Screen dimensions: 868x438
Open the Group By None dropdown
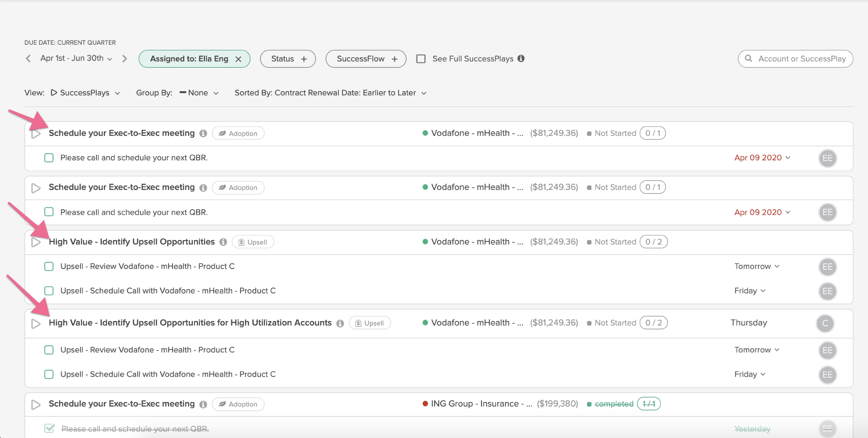click(199, 93)
